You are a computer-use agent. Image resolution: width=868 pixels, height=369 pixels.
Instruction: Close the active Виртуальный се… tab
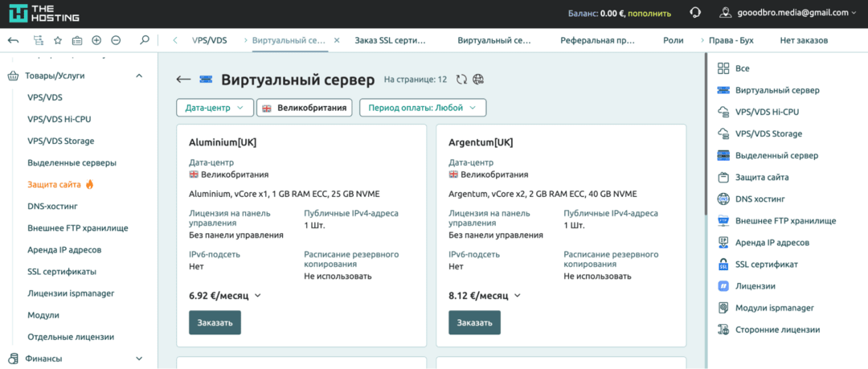point(337,40)
